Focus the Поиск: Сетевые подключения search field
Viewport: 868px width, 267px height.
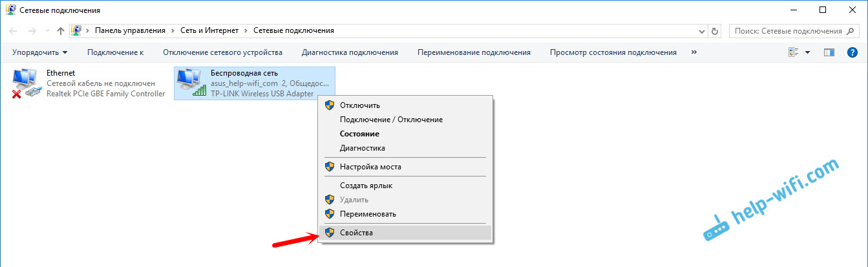click(x=787, y=30)
